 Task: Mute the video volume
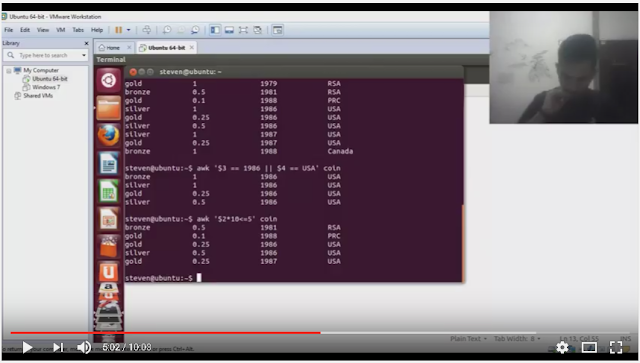84,347
